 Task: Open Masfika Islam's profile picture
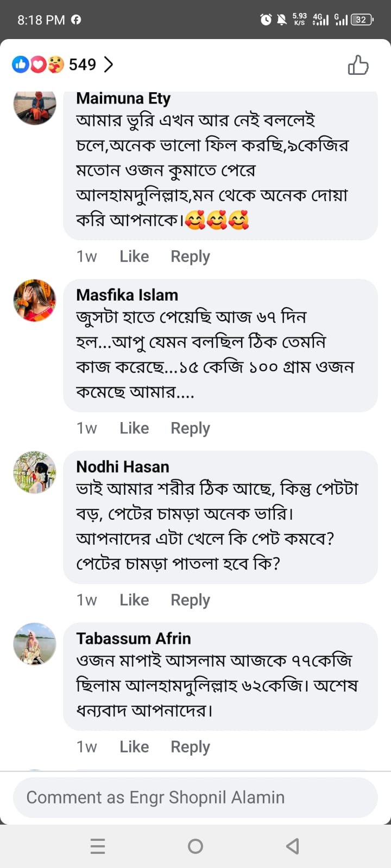[x=35, y=301]
